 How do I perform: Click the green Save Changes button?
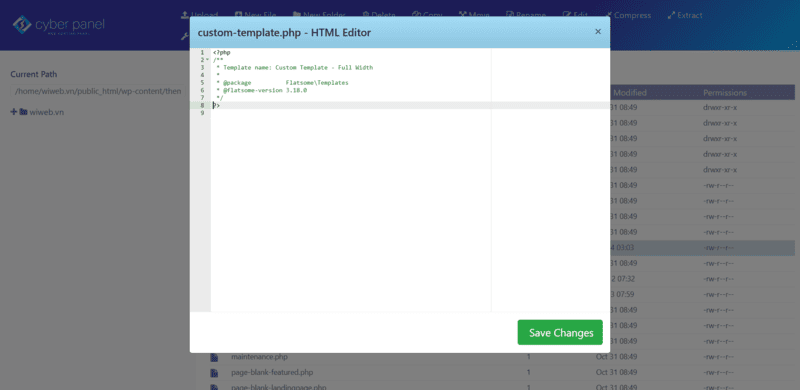560,333
